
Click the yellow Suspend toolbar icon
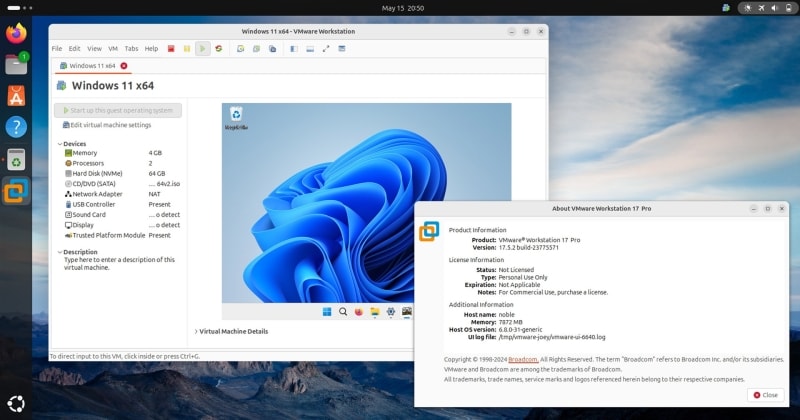coord(187,48)
